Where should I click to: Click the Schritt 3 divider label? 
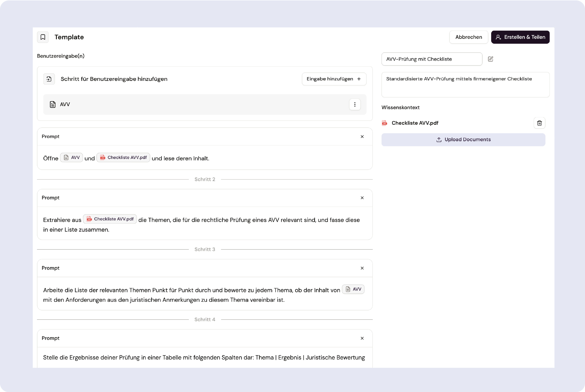(x=205, y=249)
